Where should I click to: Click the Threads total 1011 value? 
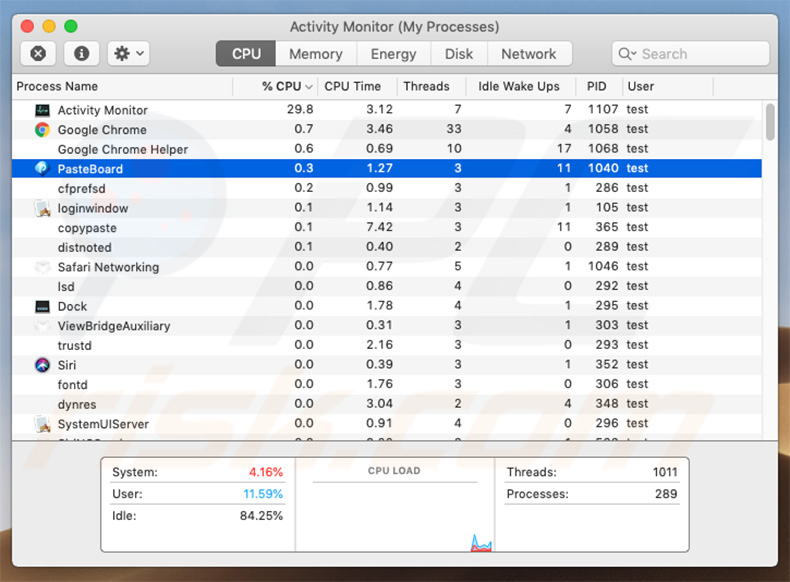(665, 472)
